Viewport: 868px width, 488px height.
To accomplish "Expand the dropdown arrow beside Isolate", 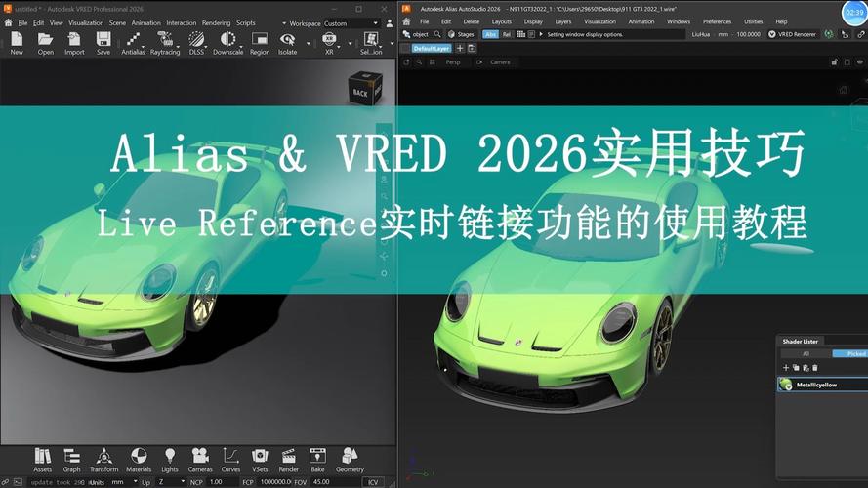I will 308,43.
